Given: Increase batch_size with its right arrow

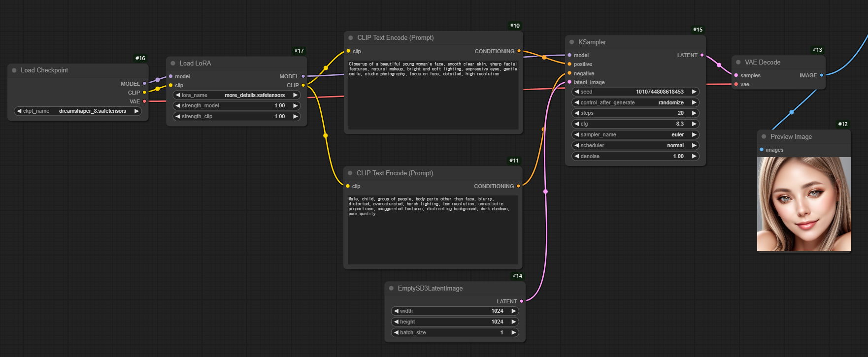Looking at the screenshot, I should tap(514, 332).
